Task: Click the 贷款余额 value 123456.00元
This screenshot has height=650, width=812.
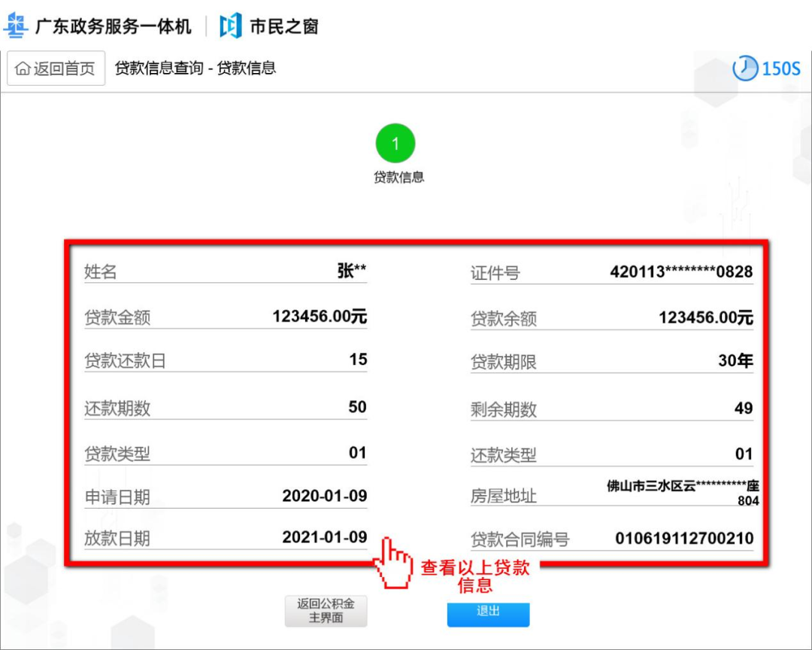Action: click(x=705, y=317)
